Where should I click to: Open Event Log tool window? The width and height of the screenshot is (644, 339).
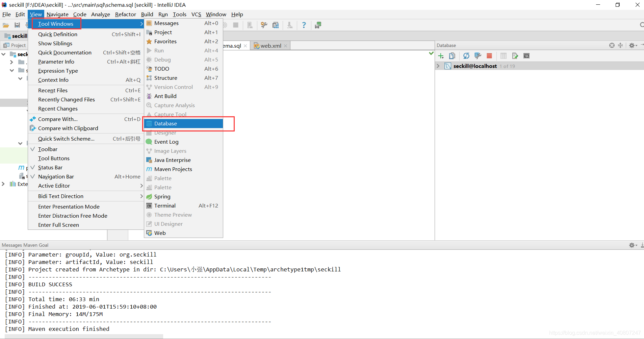coord(183,142)
